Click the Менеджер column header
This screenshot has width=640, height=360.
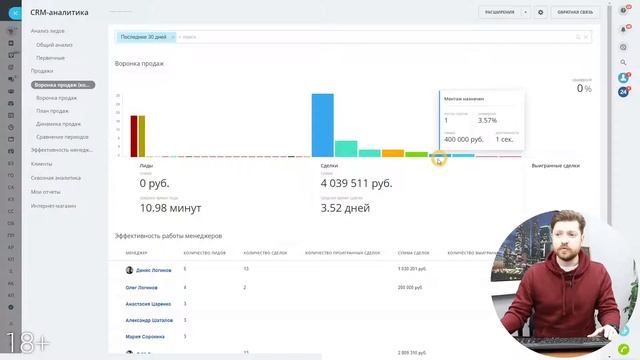point(136,253)
